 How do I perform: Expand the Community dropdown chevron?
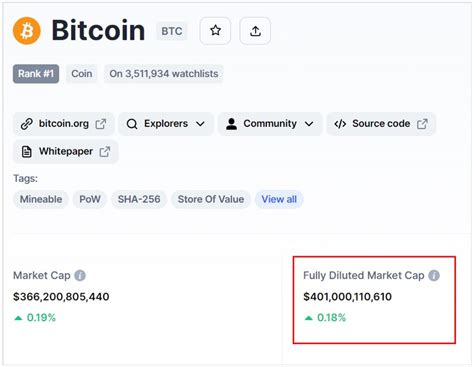pyautogui.click(x=309, y=124)
